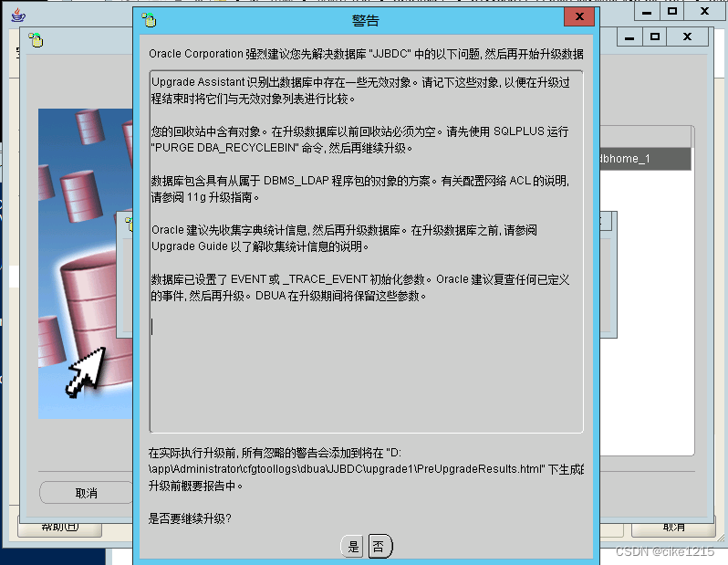Image resolution: width=728 pixels, height=565 pixels.
Task: Click the 是 (Yes) button to continue upgrade
Action: point(352,547)
